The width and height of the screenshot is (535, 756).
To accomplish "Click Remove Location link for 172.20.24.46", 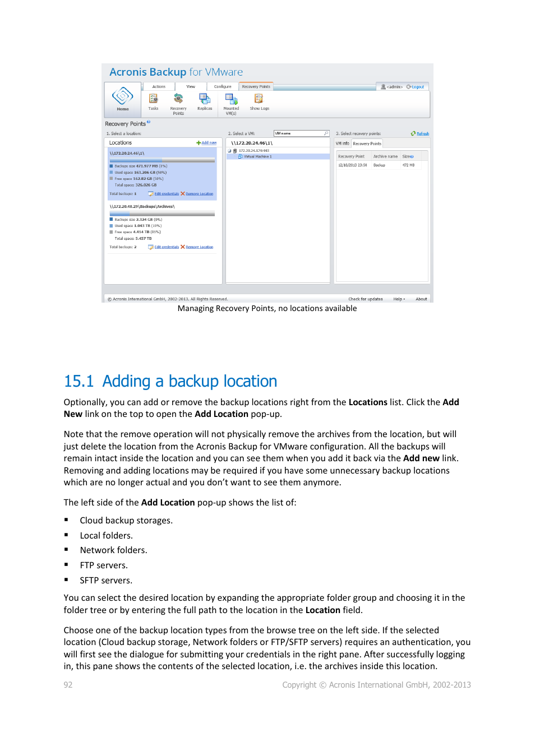I will 200,194.
